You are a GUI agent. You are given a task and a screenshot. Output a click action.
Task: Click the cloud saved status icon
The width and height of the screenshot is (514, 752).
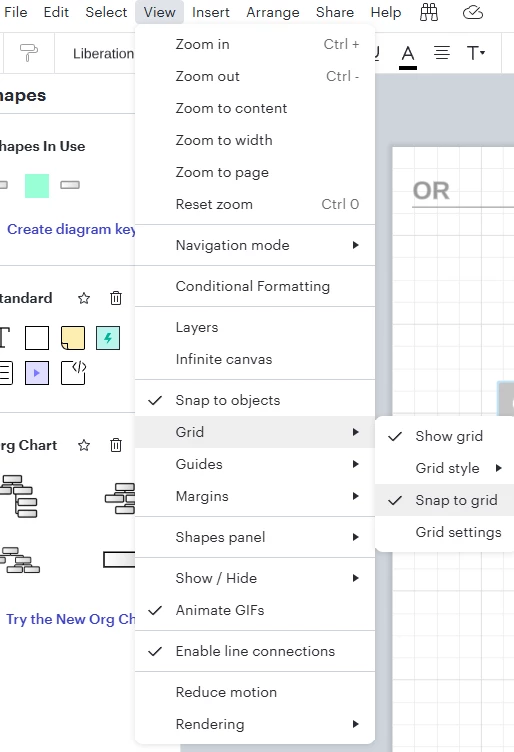point(472,12)
